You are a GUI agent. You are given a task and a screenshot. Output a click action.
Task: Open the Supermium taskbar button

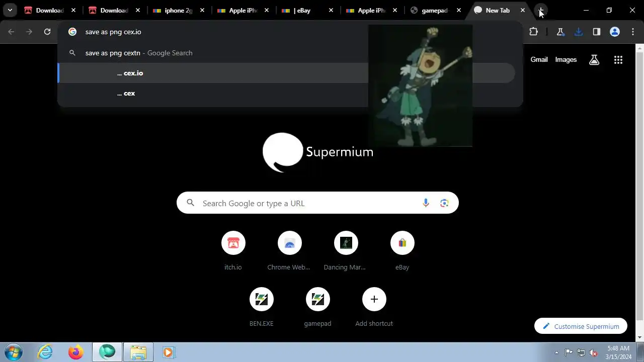tap(107, 352)
